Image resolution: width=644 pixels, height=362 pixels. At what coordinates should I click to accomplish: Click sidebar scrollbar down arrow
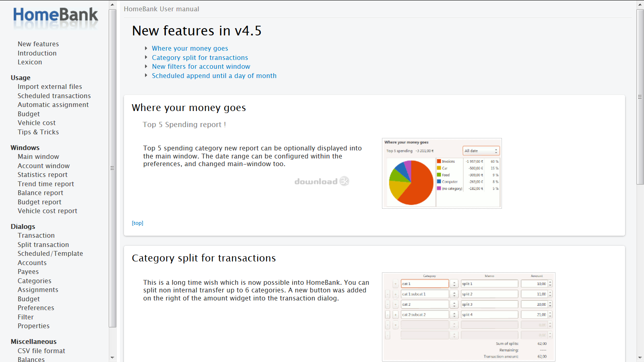[x=112, y=357]
